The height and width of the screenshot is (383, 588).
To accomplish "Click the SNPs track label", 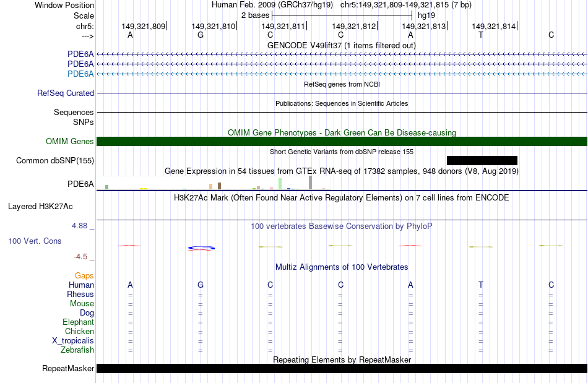I will tap(84, 122).
